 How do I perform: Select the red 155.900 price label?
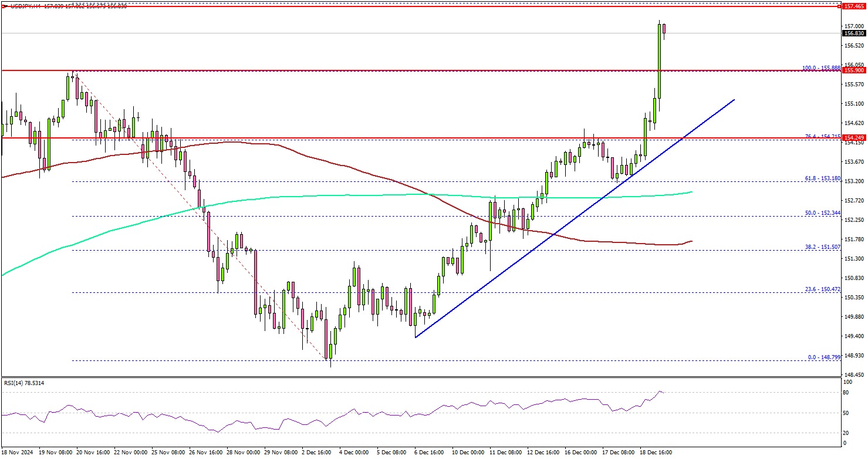point(855,70)
